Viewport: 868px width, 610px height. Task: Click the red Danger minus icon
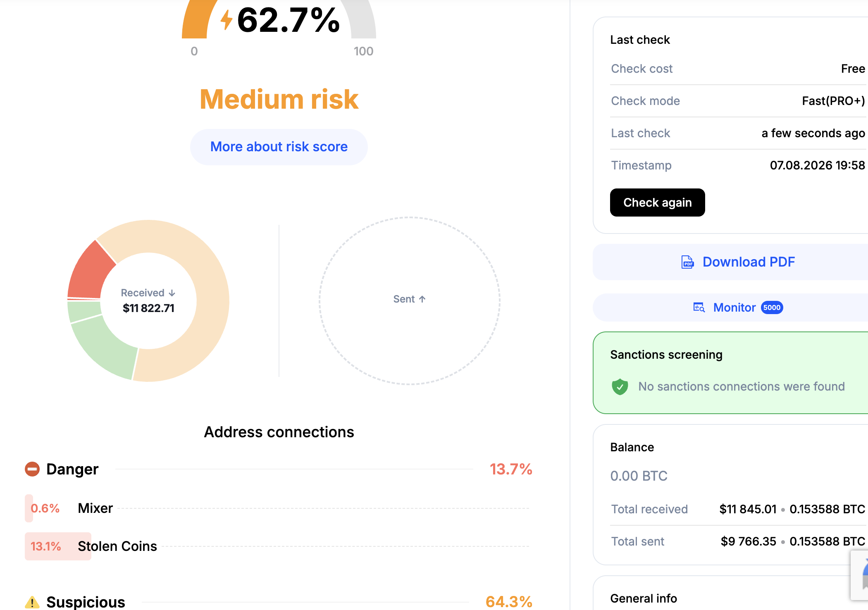32,469
